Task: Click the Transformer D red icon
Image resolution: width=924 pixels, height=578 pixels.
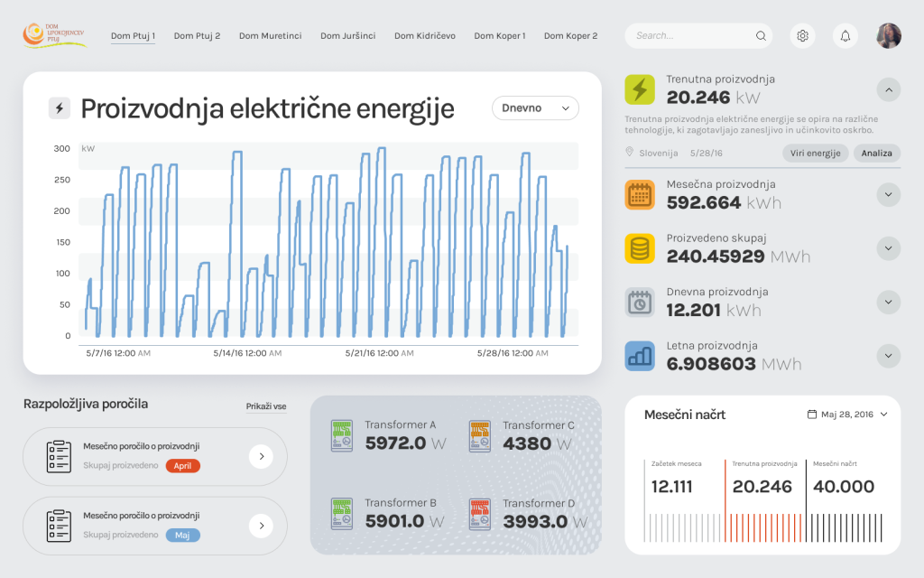Action: 480,513
